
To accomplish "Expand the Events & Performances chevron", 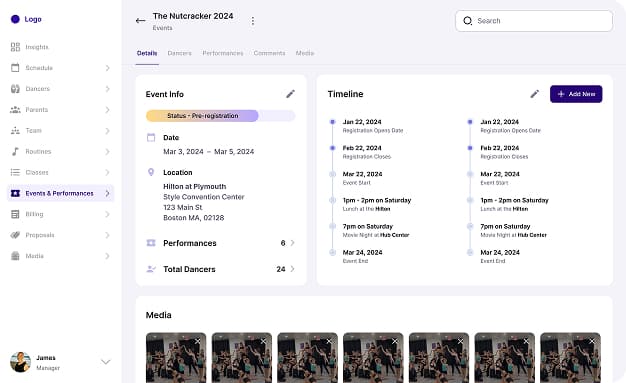I will [107, 193].
